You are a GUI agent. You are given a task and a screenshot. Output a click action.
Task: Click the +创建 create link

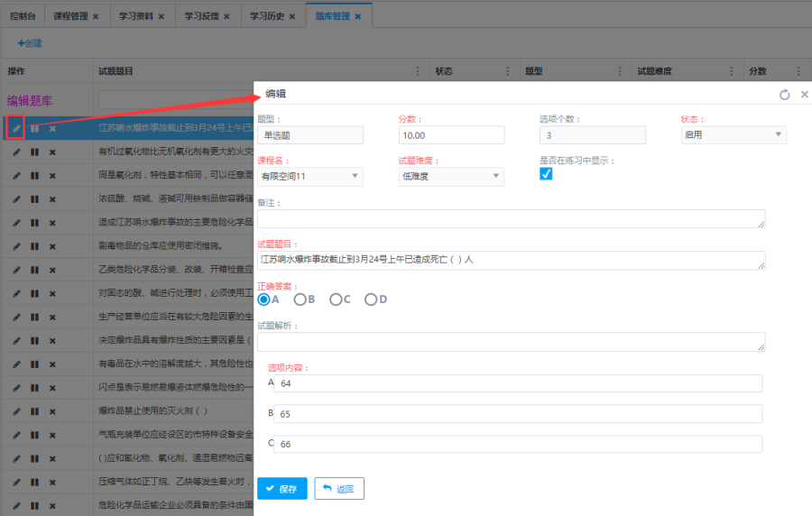(x=29, y=43)
